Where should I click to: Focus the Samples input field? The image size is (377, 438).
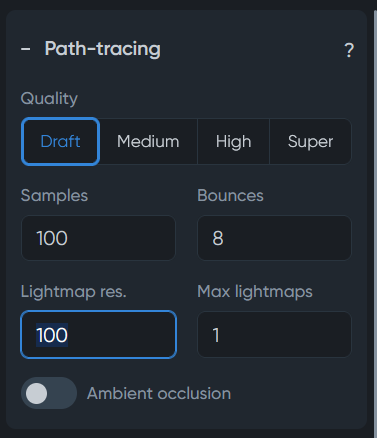(98, 238)
